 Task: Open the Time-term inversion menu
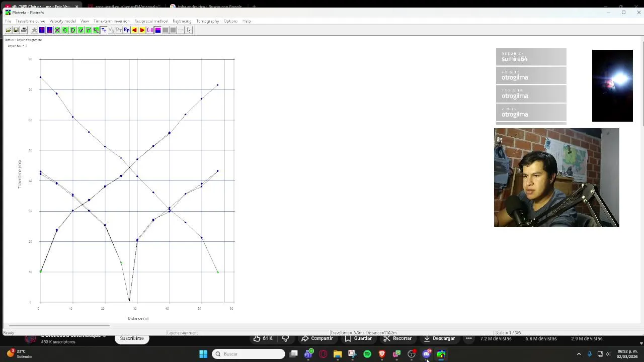point(111,21)
